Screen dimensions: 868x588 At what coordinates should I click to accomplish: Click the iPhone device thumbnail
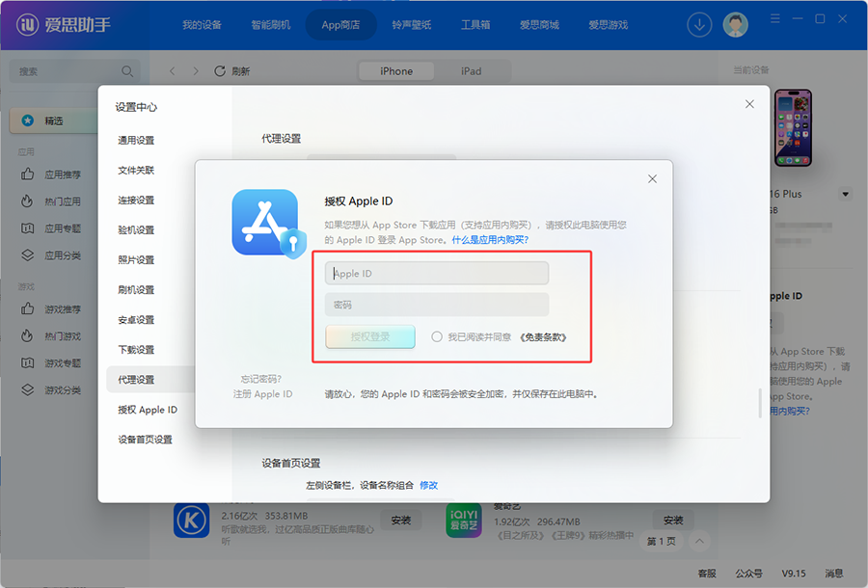[794, 128]
